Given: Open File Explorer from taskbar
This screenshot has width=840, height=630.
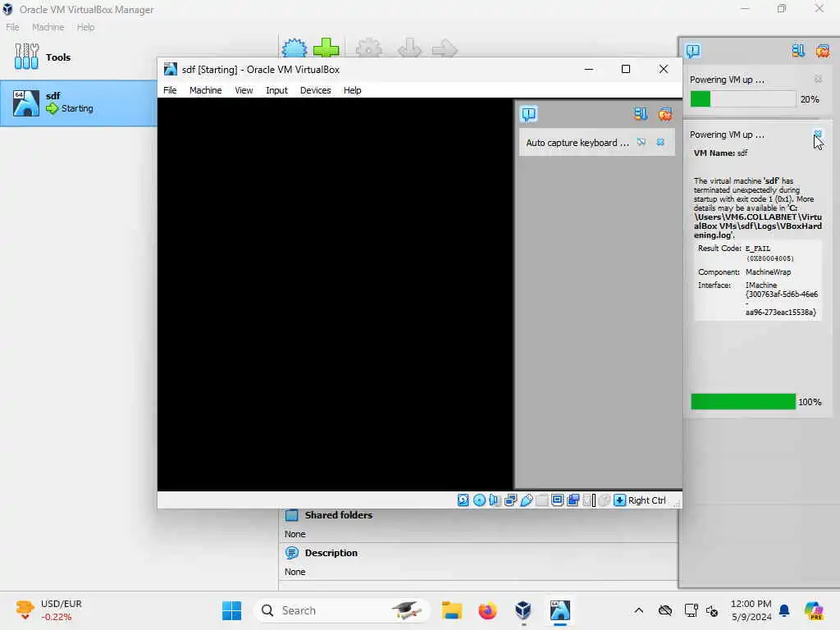Looking at the screenshot, I should tap(452, 610).
